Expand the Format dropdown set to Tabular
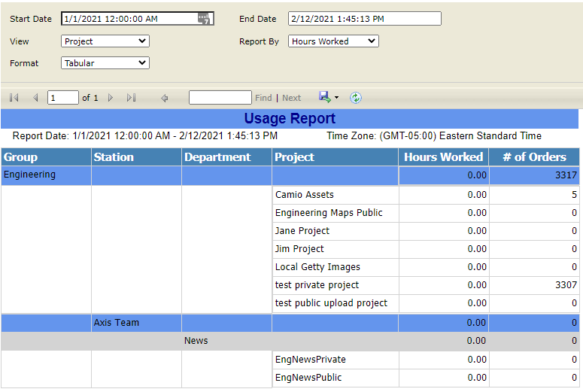The image size is (583, 392). [105, 63]
